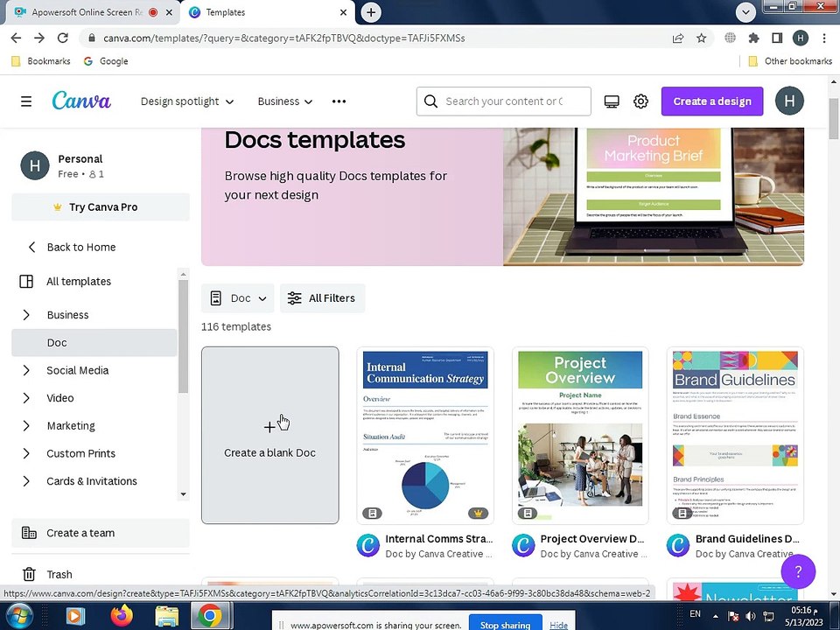Click the sidebar category list scrollbar
Viewport: 840px width, 630px height.
[183, 336]
